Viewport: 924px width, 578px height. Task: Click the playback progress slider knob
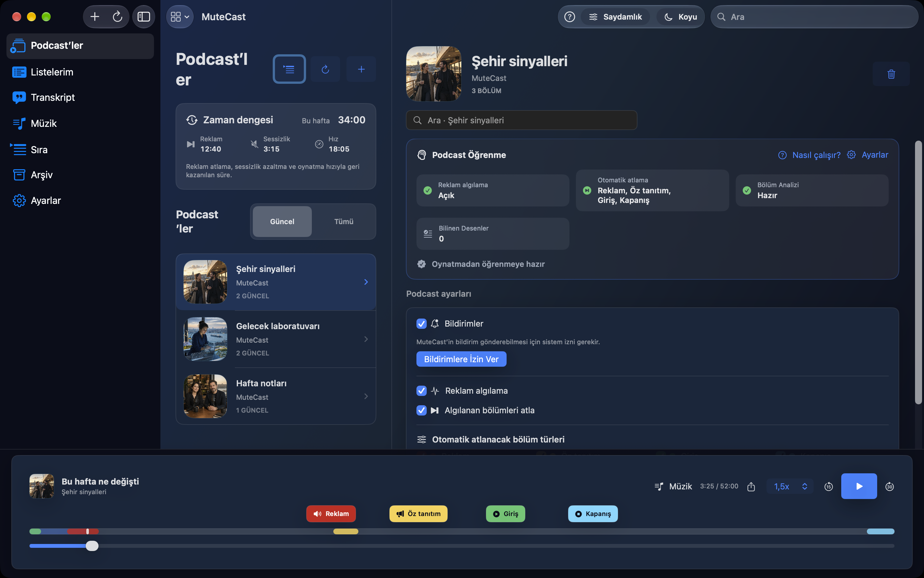pos(92,546)
